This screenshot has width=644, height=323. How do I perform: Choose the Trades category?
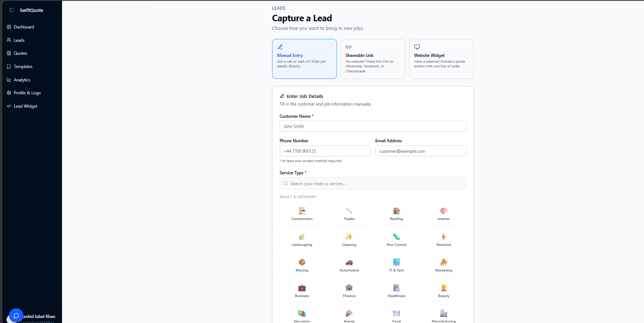[x=349, y=214]
